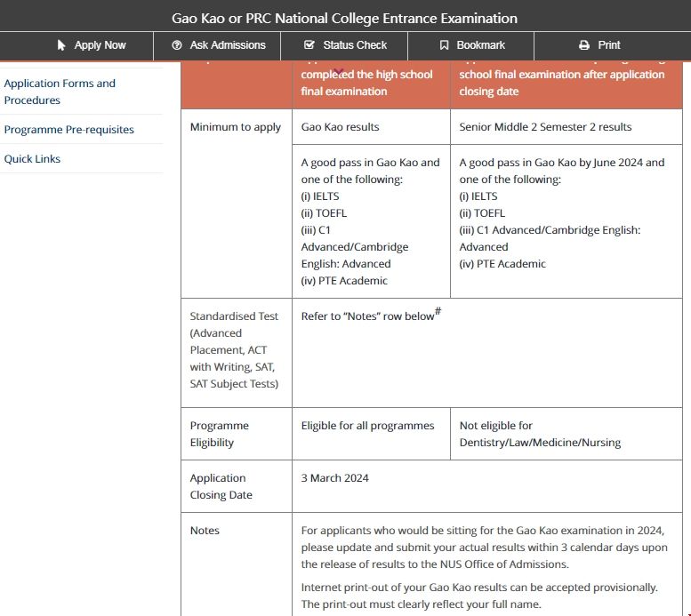
Task: Click the Eligible for all programmes cell
Action: (367, 426)
